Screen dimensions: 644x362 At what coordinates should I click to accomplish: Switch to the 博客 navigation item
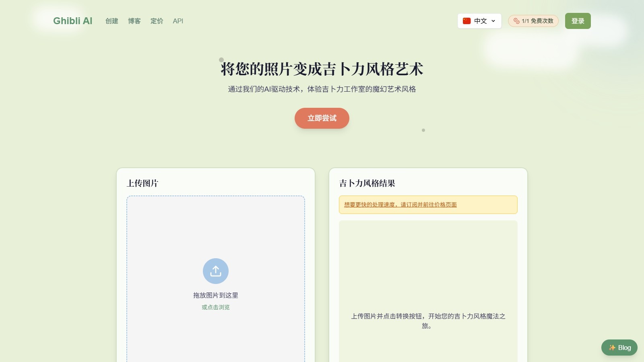tap(134, 21)
